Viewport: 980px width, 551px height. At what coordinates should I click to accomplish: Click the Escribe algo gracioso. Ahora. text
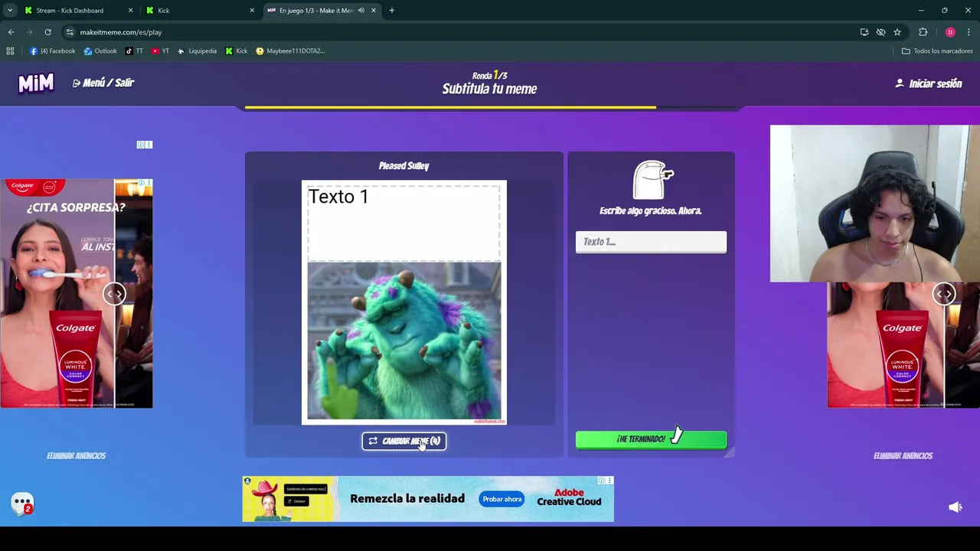[x=651, y=210]
